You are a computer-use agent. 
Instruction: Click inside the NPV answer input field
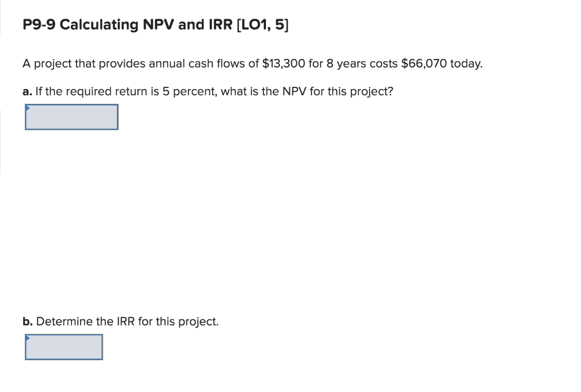(x=71, y=117)
